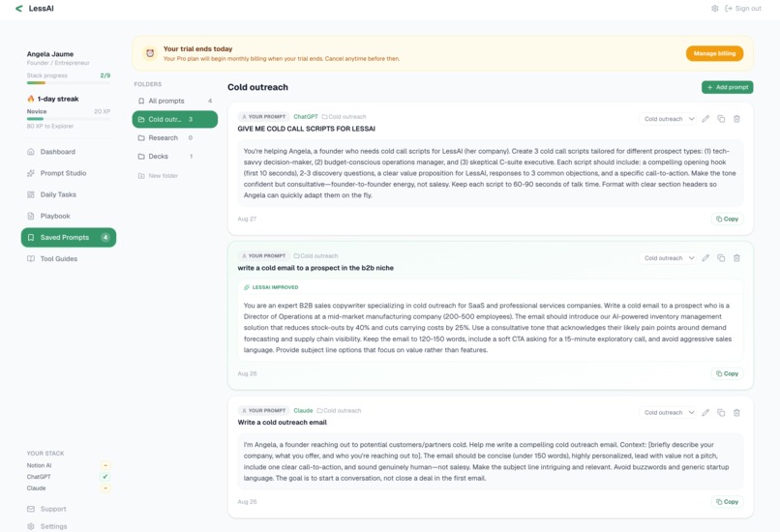
Task: Select Decks folder
Action: [174, 156]
